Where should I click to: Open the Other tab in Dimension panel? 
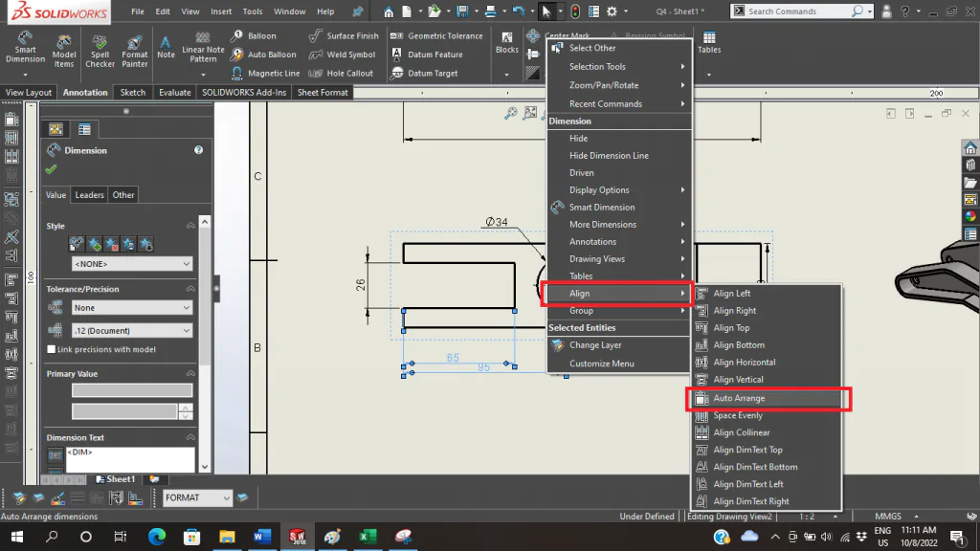point(123,195)
